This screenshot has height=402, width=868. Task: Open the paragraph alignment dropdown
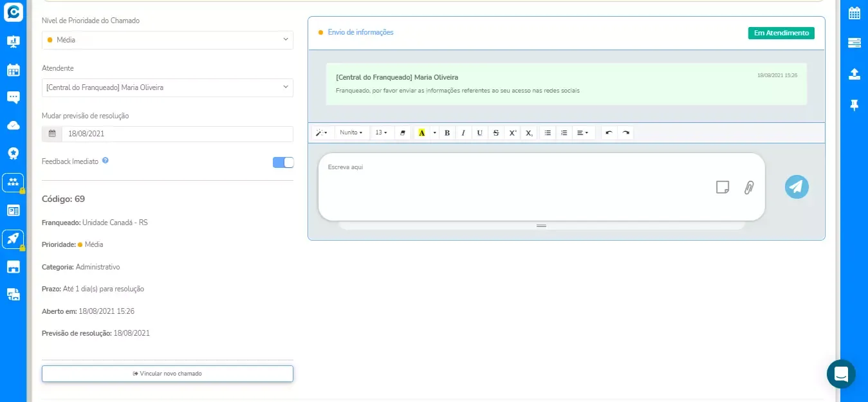tap(583, 133)
